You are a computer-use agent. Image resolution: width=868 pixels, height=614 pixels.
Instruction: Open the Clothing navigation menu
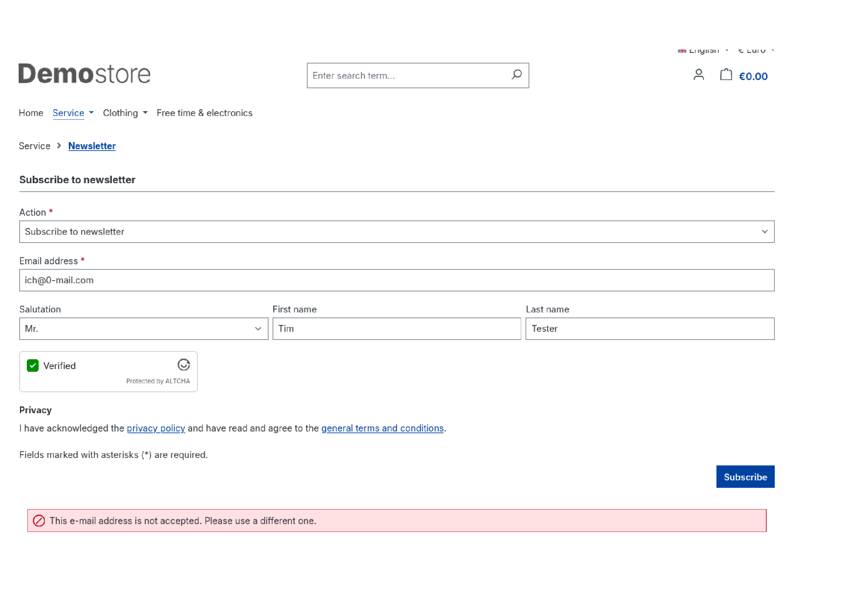point(125,113)
